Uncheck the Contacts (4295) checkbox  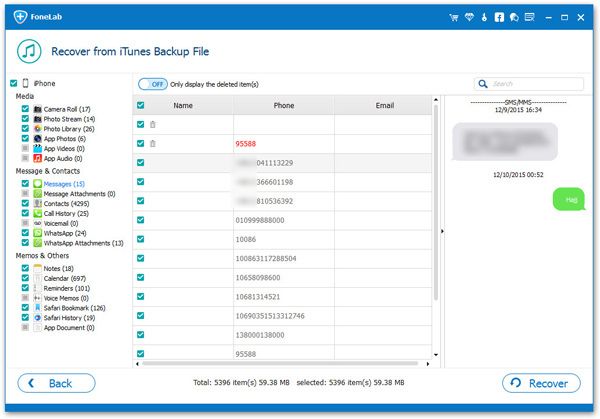(x=25, y=203)
